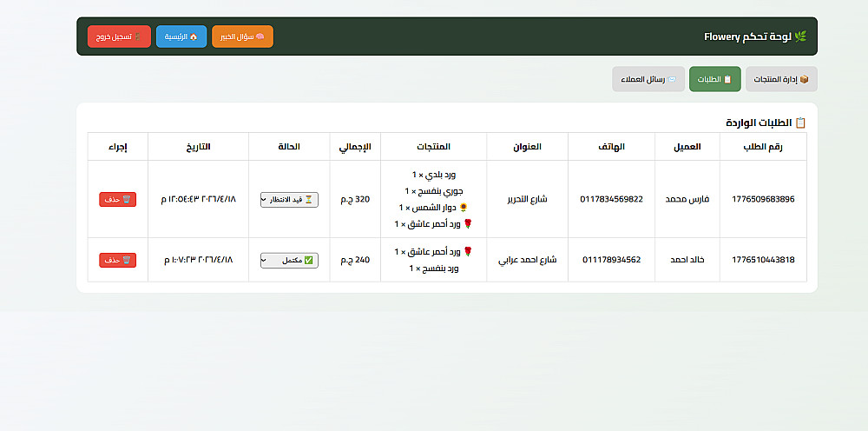Click تسجيل خروج logout button

(119, 36)
